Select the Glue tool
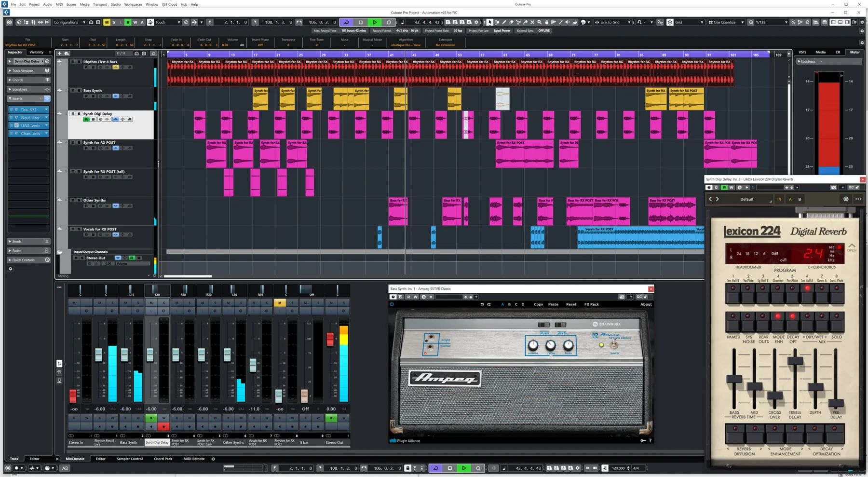Viewport: 868px width, 477px height. 526,22
